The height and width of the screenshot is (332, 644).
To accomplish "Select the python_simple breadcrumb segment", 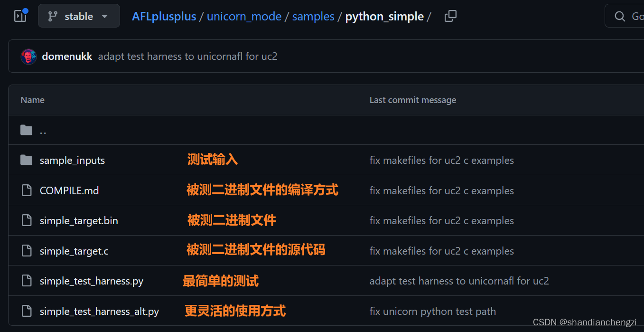I will 384,16.
